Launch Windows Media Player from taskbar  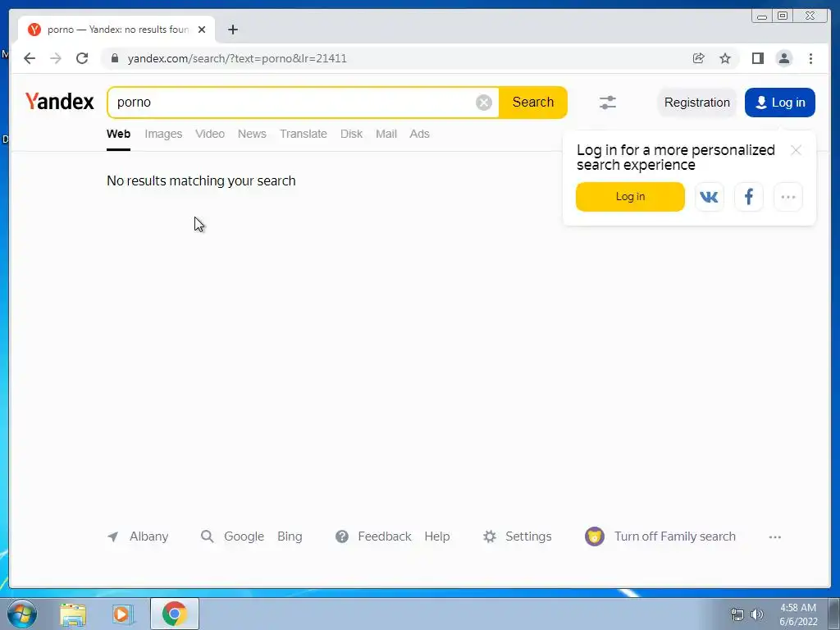click(x=123, y=614)
